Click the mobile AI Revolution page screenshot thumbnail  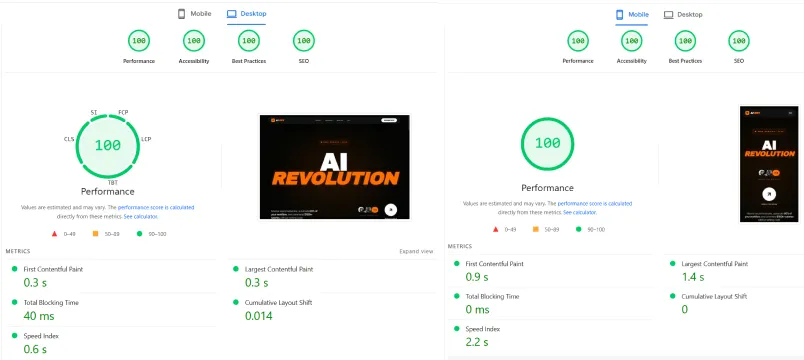tap(769, 164)
